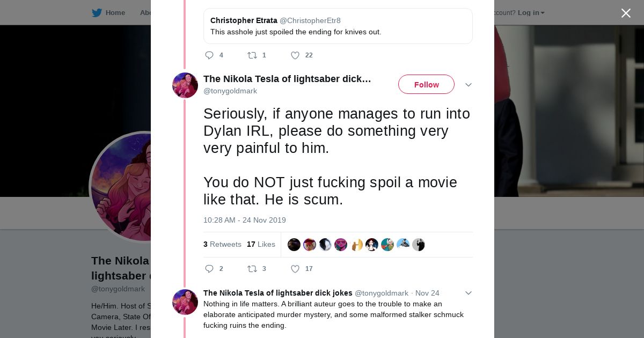Like the tweet with 22 likes

(295, 55)
